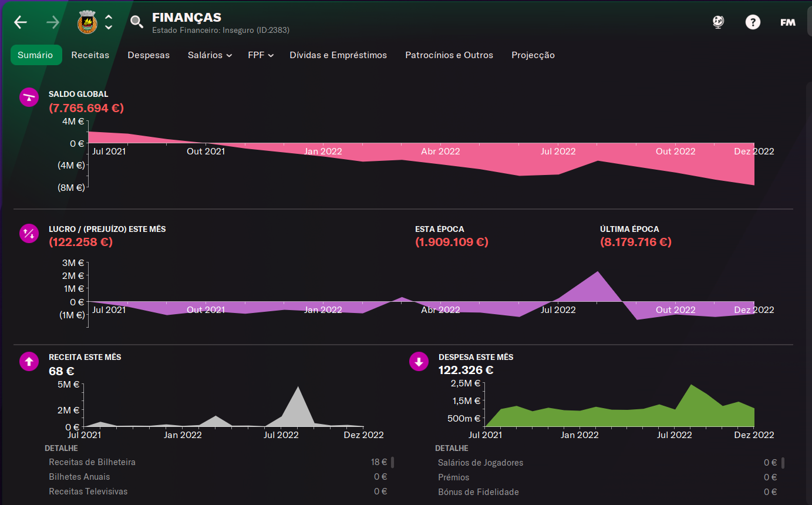Image resolution: width=812 pixels, height=505 pixels.
Task: Click the Receita Este Mês up-arrow icon
Action: click(x=29, y=361)
